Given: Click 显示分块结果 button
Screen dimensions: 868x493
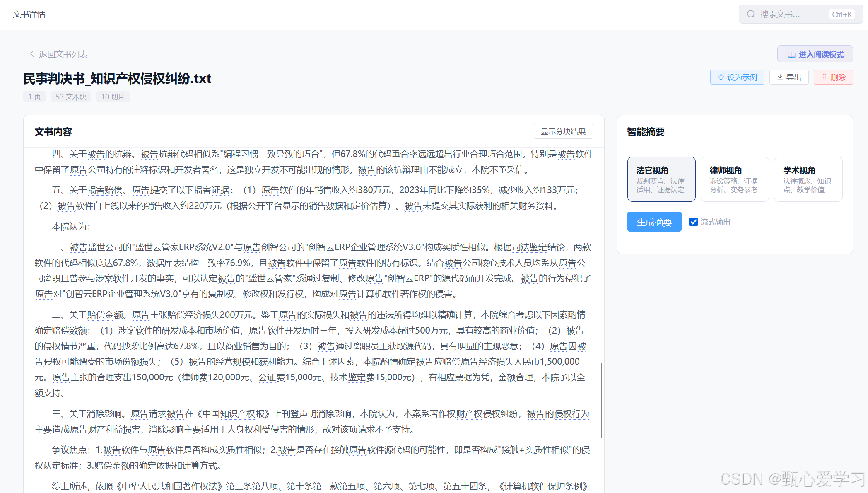Looking at the screenshot, I should 563,132.
